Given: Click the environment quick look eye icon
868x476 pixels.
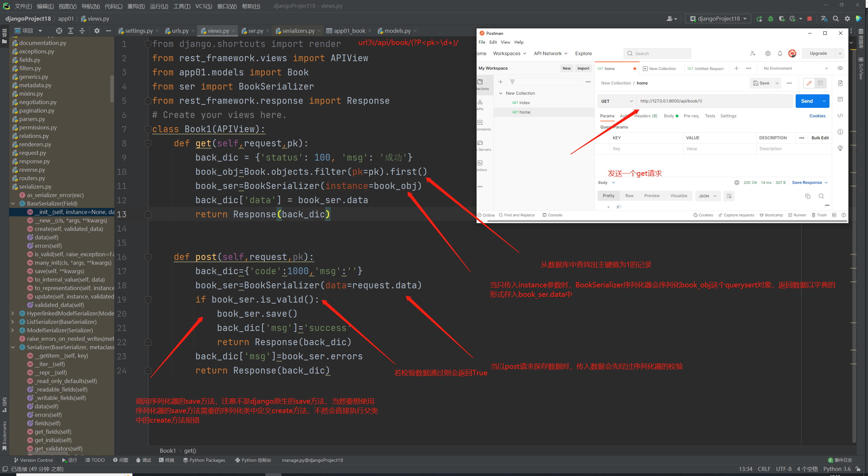Looking at the screenshot, I should point(840,68).
